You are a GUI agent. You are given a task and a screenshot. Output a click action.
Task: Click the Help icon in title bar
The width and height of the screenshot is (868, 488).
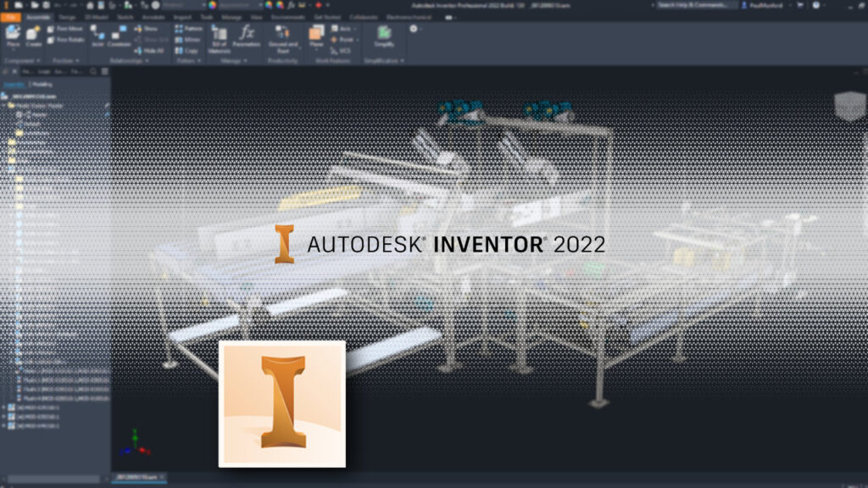click(x=816, y=6)
